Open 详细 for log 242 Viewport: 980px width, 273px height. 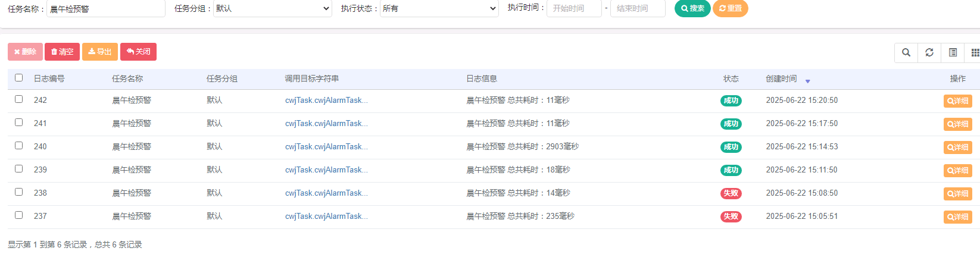click(x=957, y=101)
